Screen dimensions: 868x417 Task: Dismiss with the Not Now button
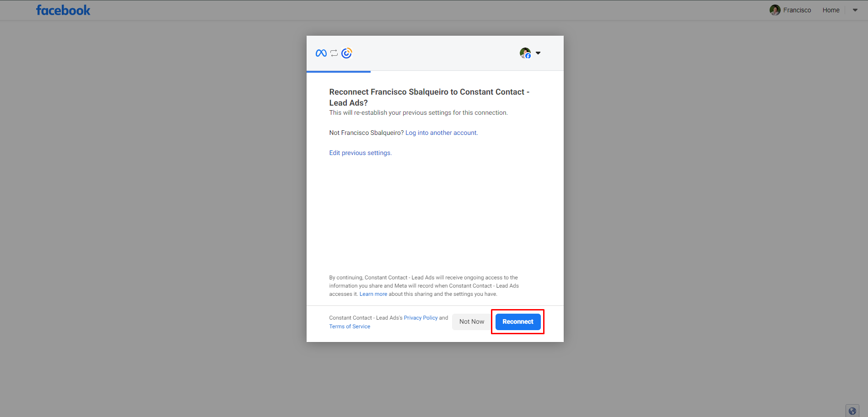(471, 321)
